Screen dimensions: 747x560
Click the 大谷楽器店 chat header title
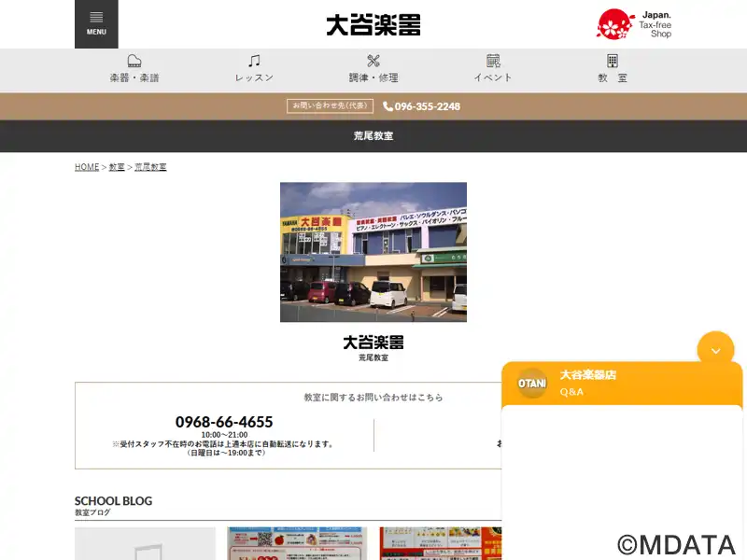click(588, 375)
